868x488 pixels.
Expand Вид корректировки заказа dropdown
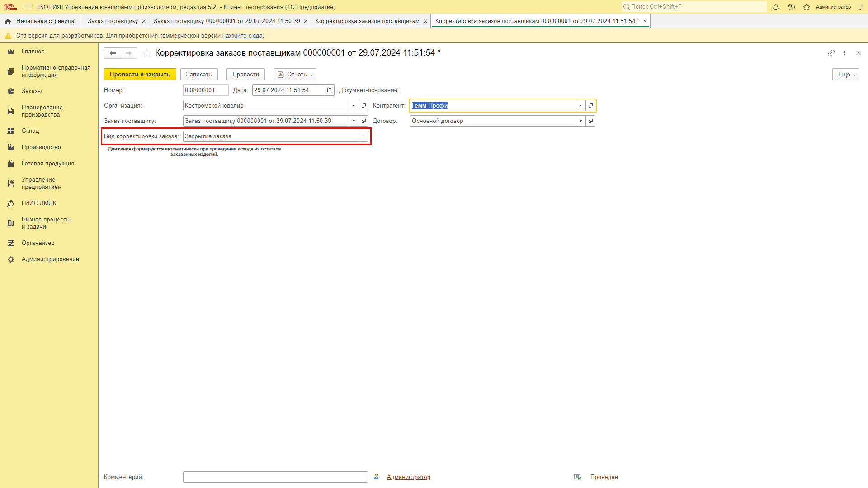pyautogui.click(x=363, y=136)
